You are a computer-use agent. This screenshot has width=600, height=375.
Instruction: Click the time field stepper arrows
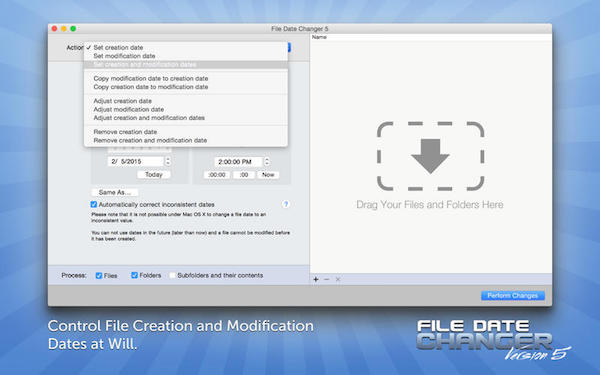click(267, 161)
